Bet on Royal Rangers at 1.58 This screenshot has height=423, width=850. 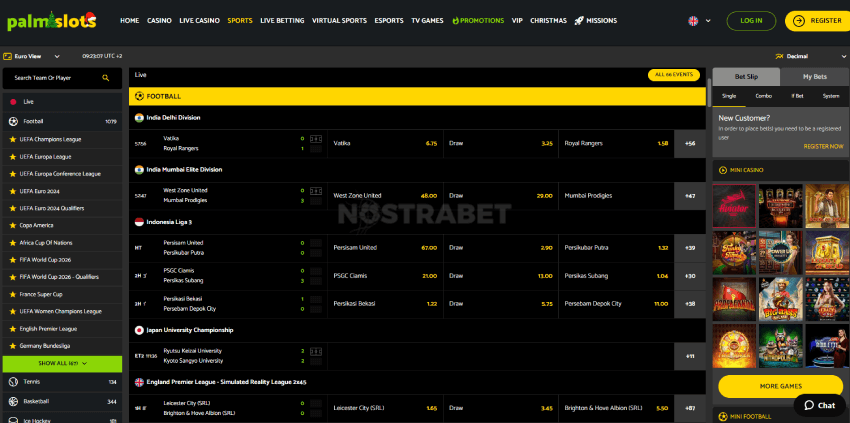coord(616,144)
